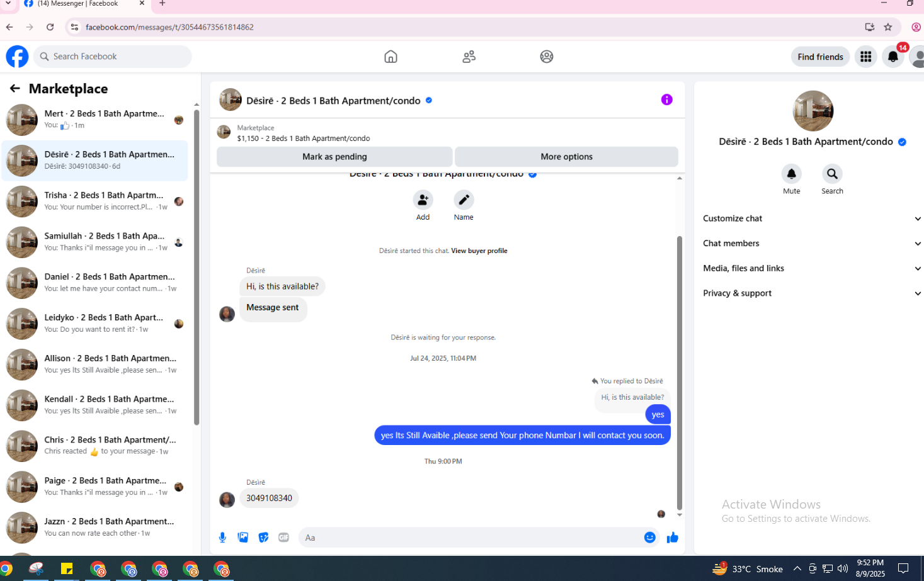Go to the Home feed icon
The height and width of the screenshot is (581, 924).
tap(391, 57)
